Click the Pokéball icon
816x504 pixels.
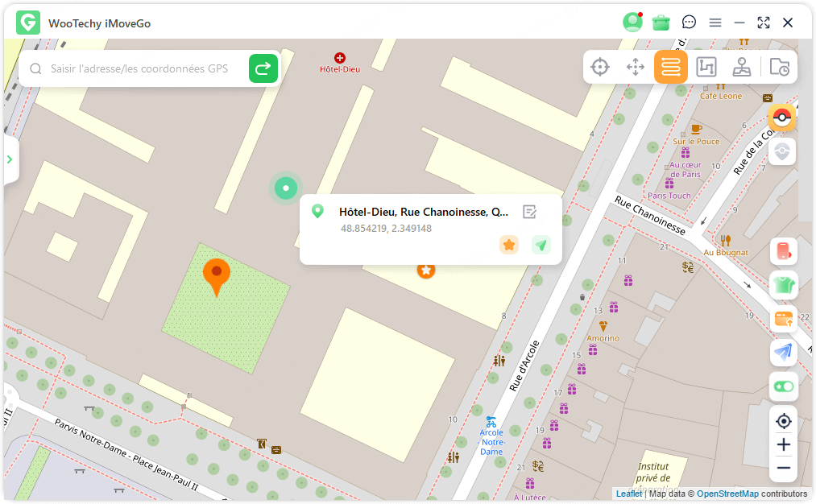coord(782,118)
